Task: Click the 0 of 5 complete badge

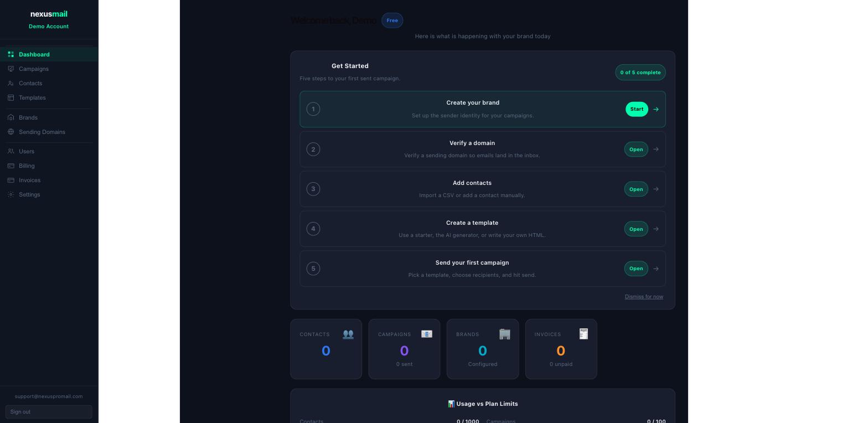Action: [640, 73]
